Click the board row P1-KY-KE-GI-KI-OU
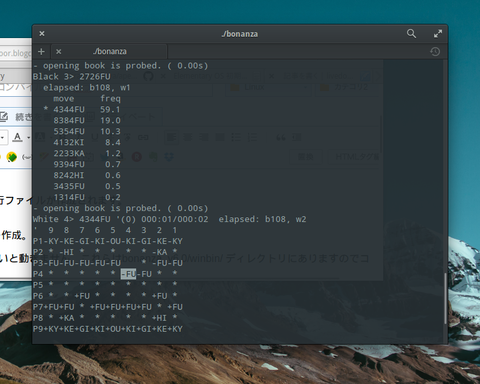The width and height of the screenshot is (480, 384). pos(108,241)
